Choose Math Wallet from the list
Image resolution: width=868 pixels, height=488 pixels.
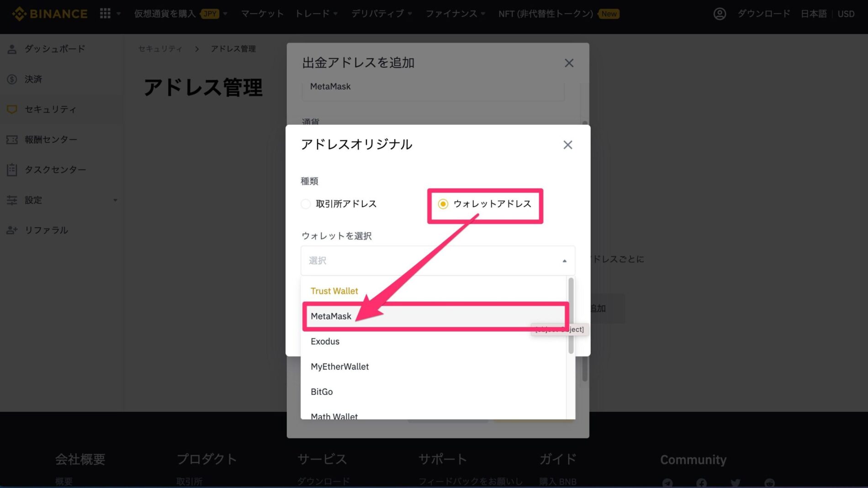coord(433,415)
